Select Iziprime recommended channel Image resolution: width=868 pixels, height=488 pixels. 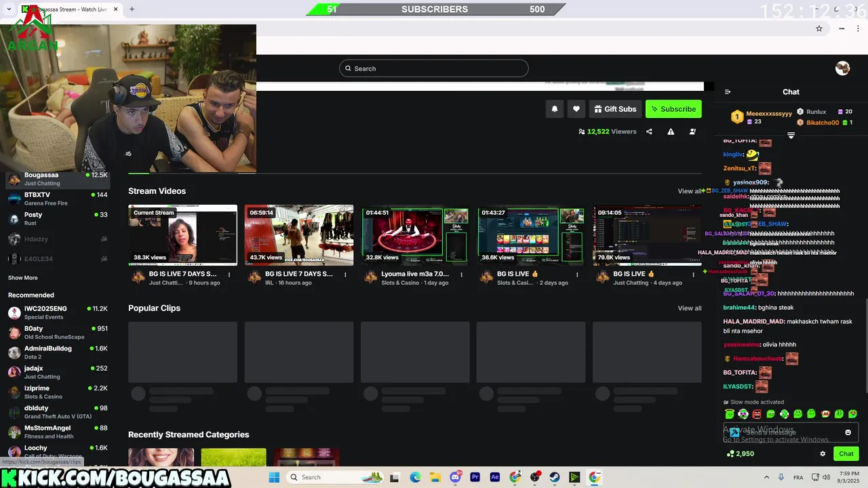pyautogui.click(x=58, y=392)
